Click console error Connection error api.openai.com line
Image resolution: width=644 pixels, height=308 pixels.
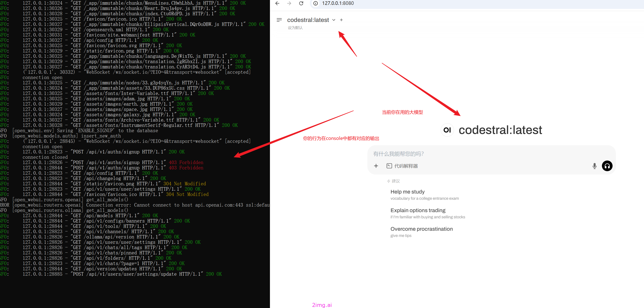tap(135, 205)
